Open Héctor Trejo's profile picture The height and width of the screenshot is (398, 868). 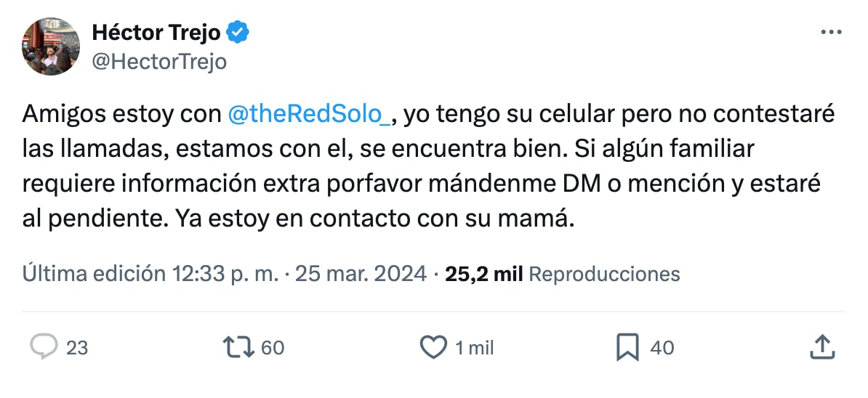pos(49,47)
